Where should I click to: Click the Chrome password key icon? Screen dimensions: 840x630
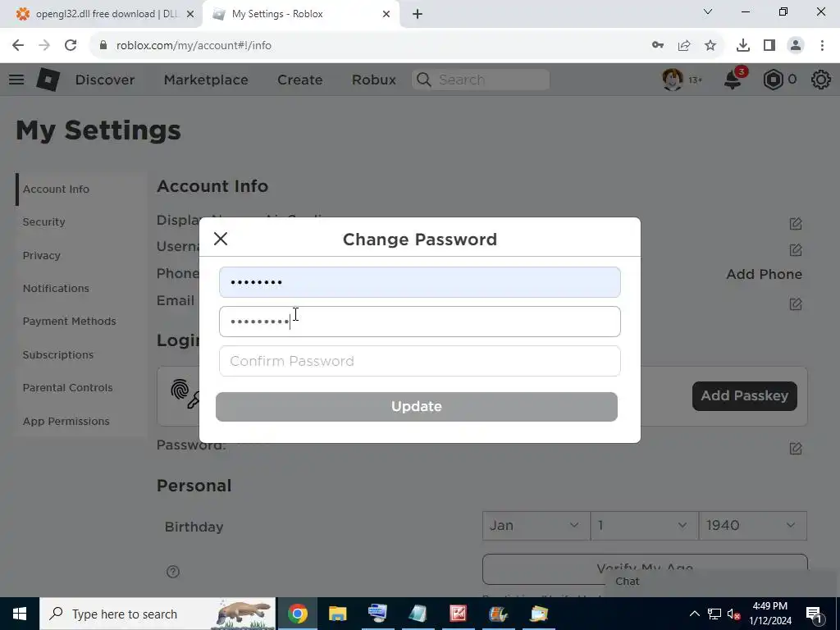coord(658,46)
